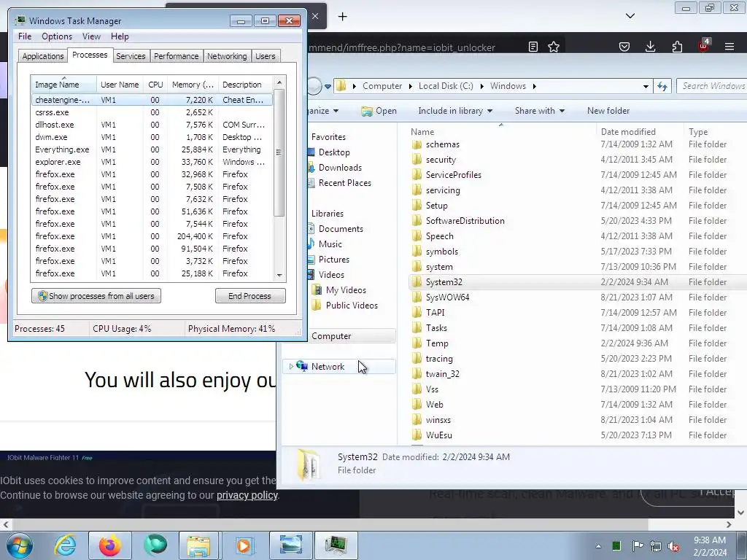Open the recent pages dropdown arrow in Explorer
Viewport: 747px width, 560px height.
click(x=328, y=87)
